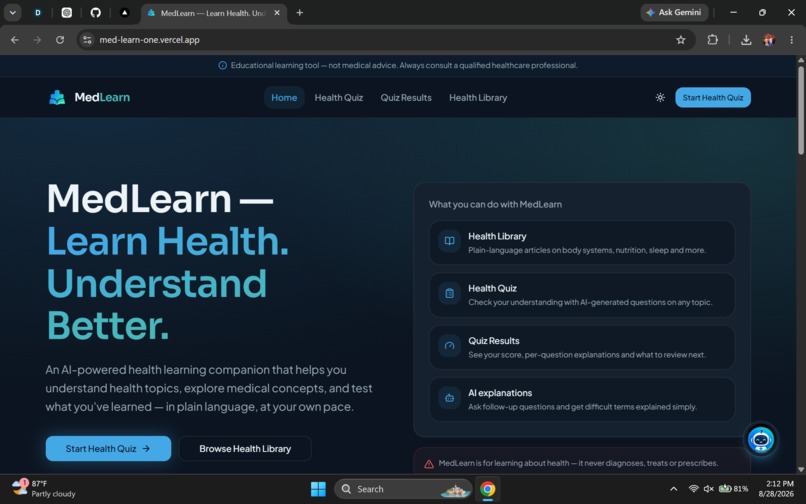Go forward in browser history
The width and height of the screenshot is (806, 504).
point(38,40)
